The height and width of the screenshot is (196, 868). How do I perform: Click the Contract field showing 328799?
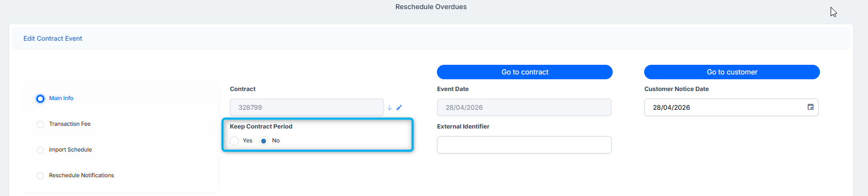coord(307,107)
